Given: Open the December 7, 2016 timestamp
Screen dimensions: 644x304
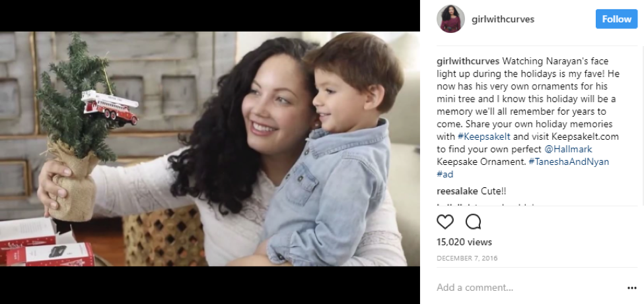Looking at the screenshot, I should click(x=467, y=258).
